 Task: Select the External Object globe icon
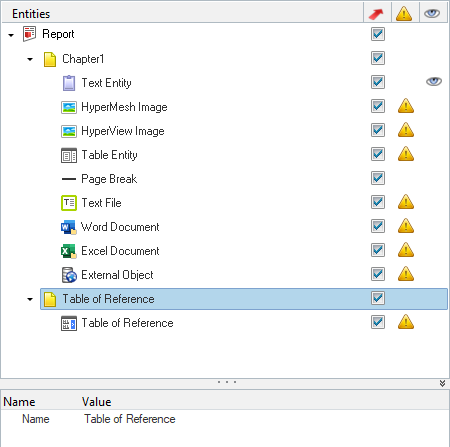[x=69, y=275]
